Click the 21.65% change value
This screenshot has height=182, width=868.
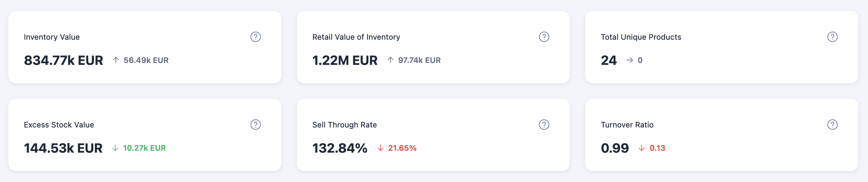[x=402, y=148]
